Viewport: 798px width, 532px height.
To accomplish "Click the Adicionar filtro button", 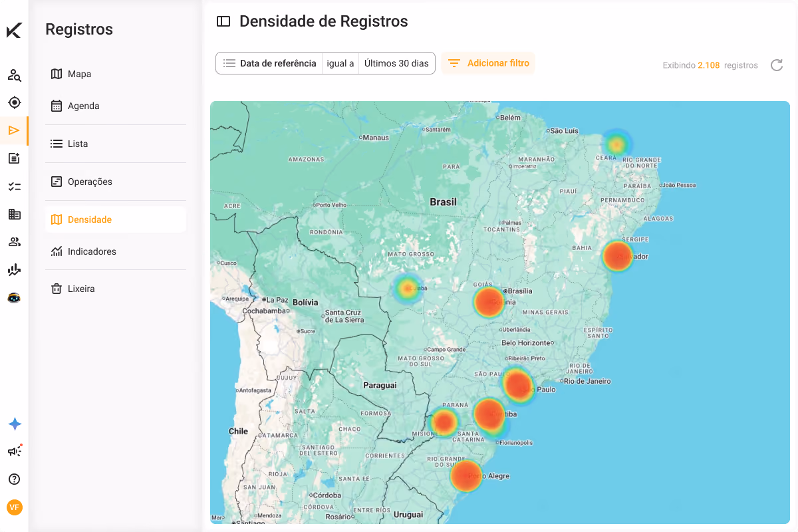I will (488, 63).
